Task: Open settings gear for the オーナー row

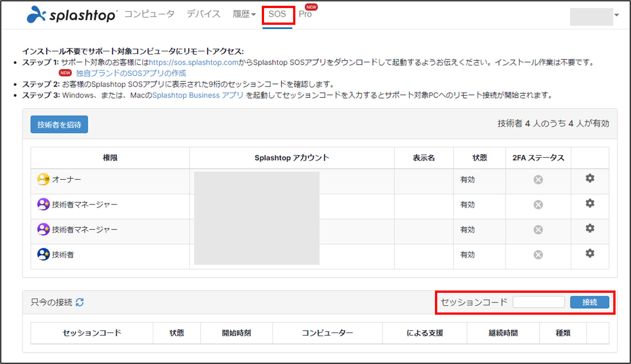Action: (x=590, y=178)
